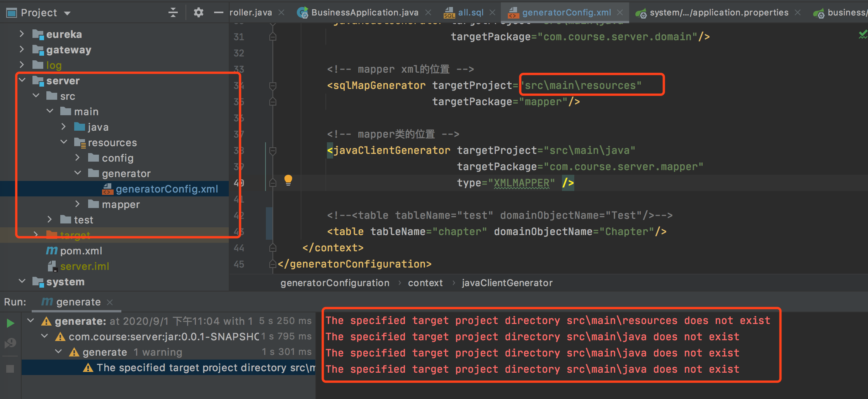868x399 pixels.
Task: Click generatorConfiguration in breadcrumb
Action: point(335,283)
